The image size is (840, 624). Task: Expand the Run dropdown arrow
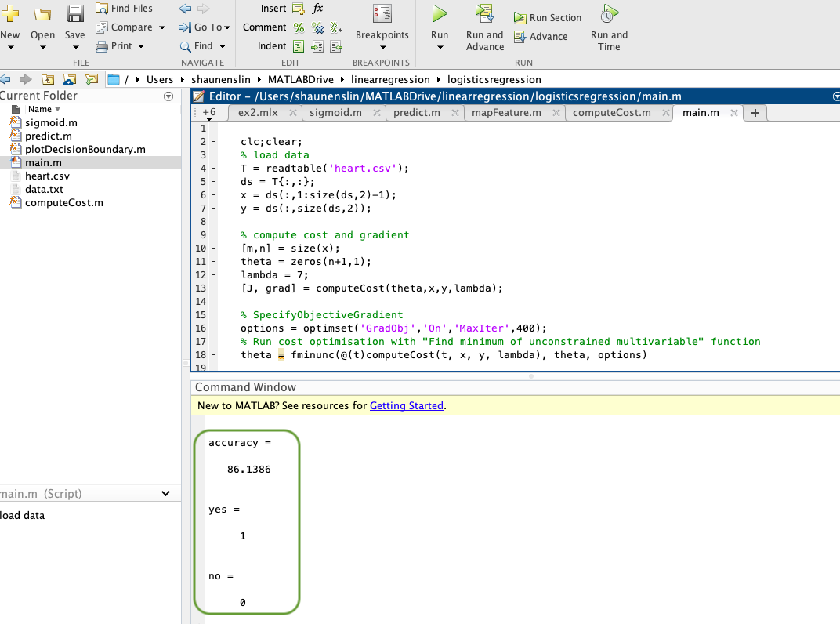(x=440, y=47)
